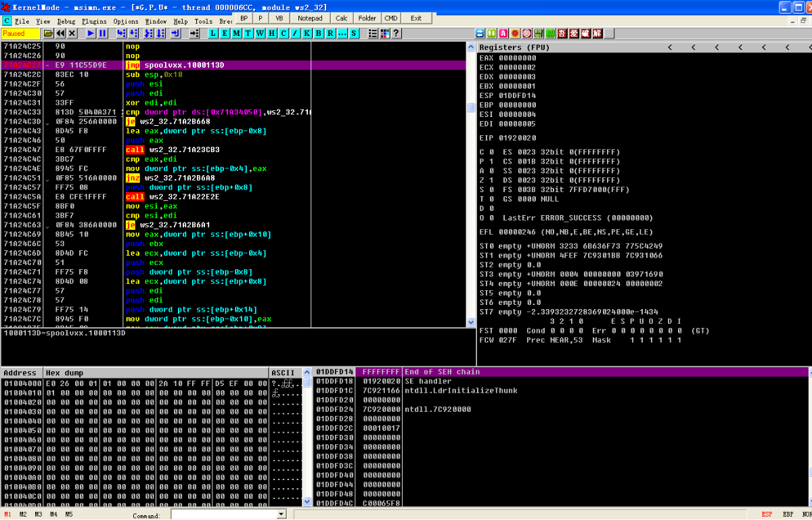The image size is (812, 520).
Task: Open Appearance color grid icon
Action: pyautogui.click(x=384, y=33)
